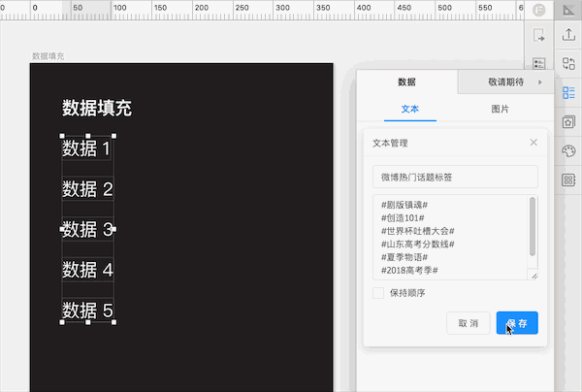Switch to the 数据 tab
Screen dimensions: 582x392
(x=406, y=83)
